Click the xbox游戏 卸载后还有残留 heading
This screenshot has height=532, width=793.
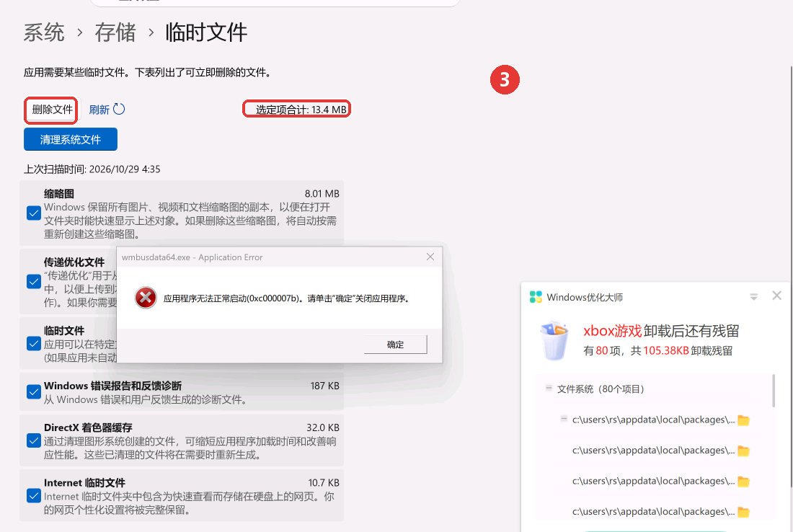click(x=661, y=331)
